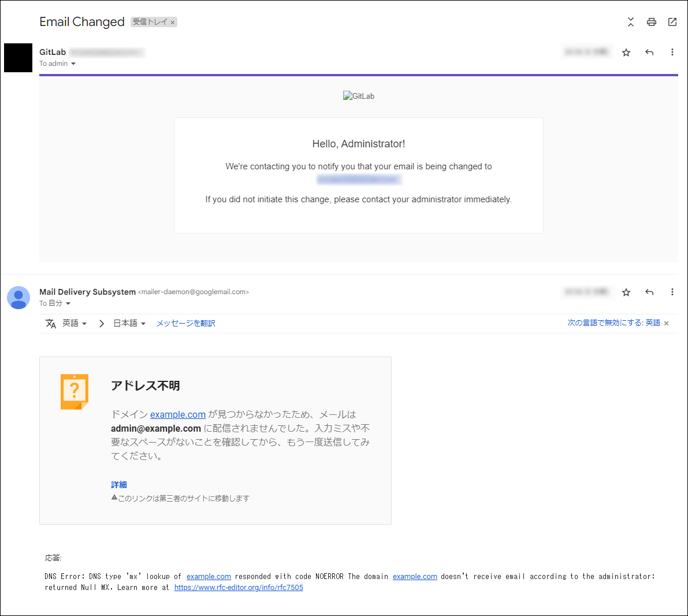The height and width of the screenshot is (616, 688).
Task: Click 次の言語で無効にする: 英語
Action: pyautogui.click(x=613, y=323)
